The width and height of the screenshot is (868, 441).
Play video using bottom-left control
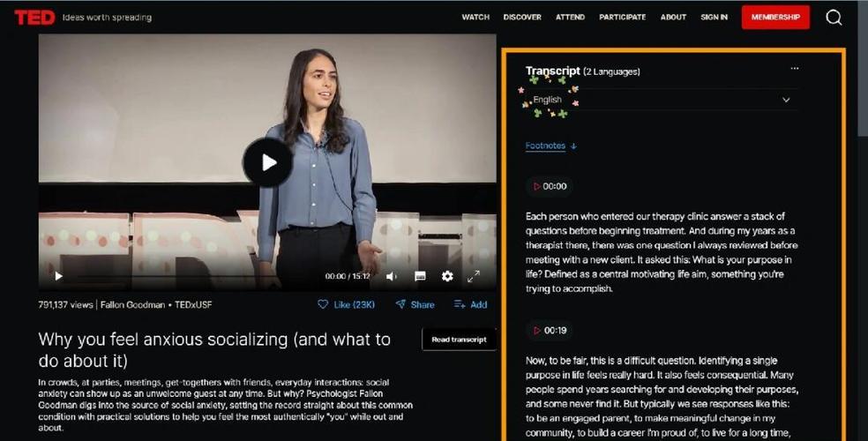pyautogui.click(x=59, y=276)
